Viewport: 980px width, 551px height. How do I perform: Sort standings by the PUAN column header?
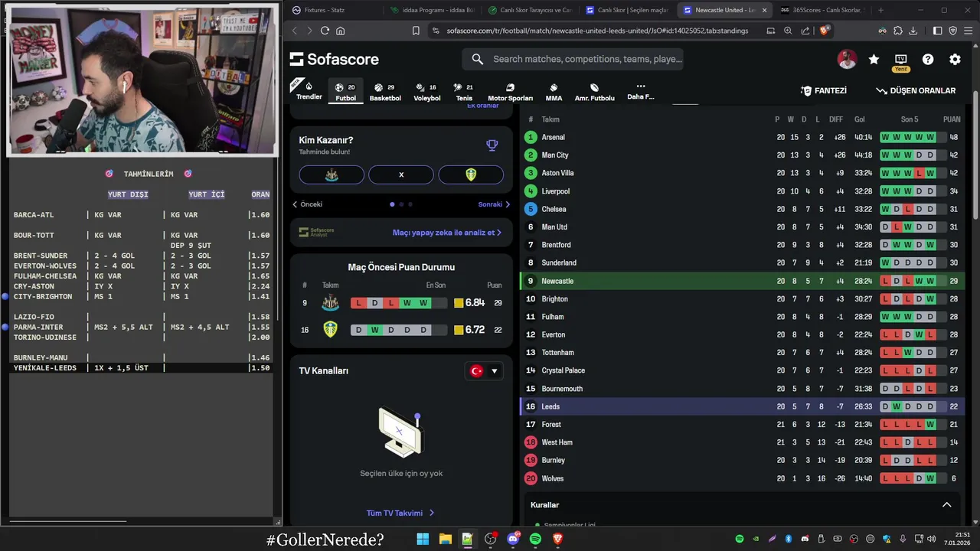point(952,119)
